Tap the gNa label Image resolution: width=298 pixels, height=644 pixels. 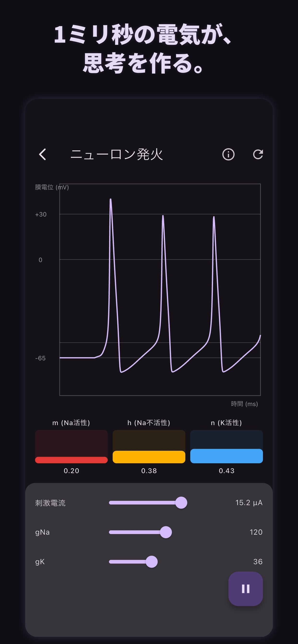[42, 532]
